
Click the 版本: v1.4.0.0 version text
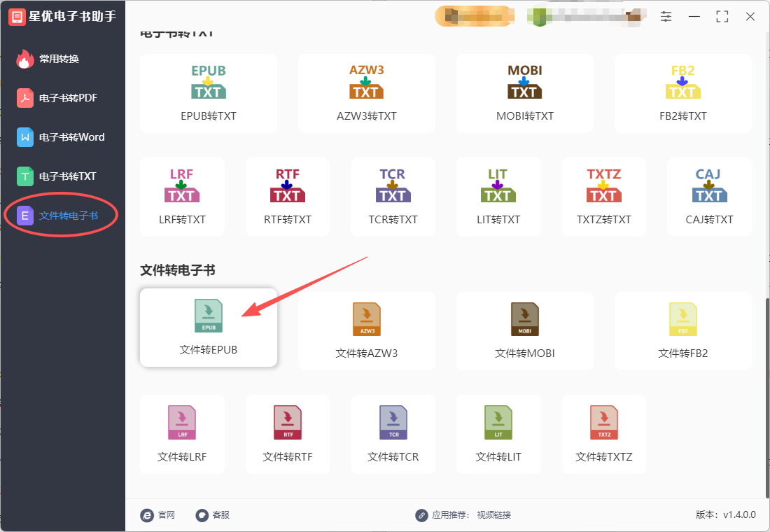click(725, 514)
